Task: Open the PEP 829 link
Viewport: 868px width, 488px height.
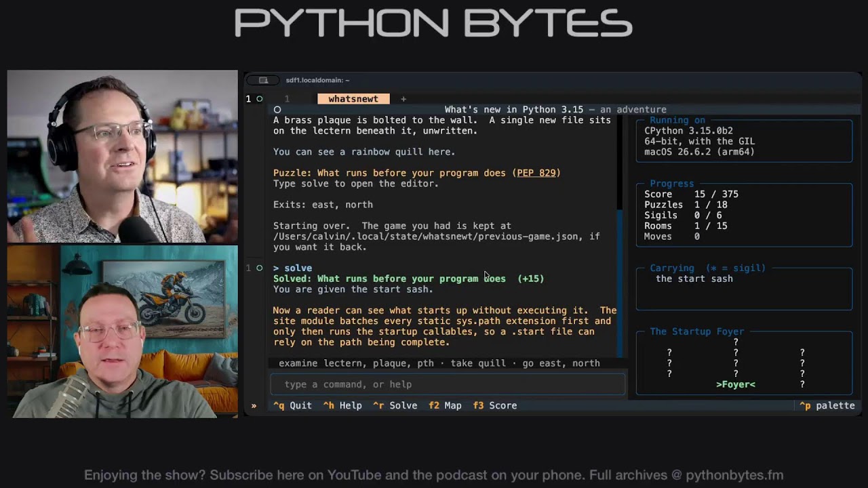Action: [x=536, y=173]
